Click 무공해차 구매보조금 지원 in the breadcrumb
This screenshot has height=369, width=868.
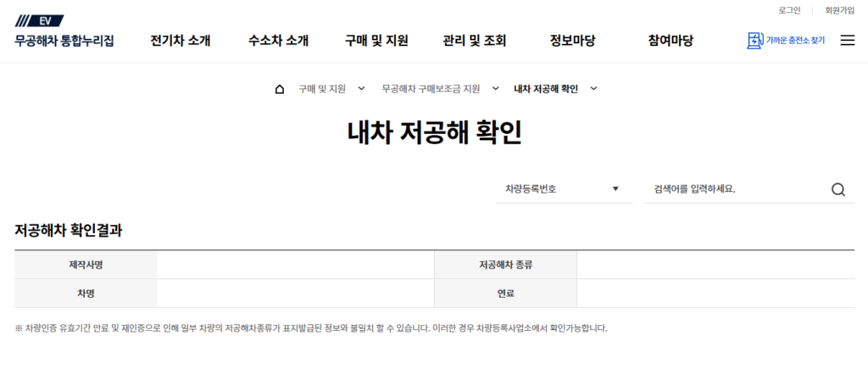(x=431, y=89)
